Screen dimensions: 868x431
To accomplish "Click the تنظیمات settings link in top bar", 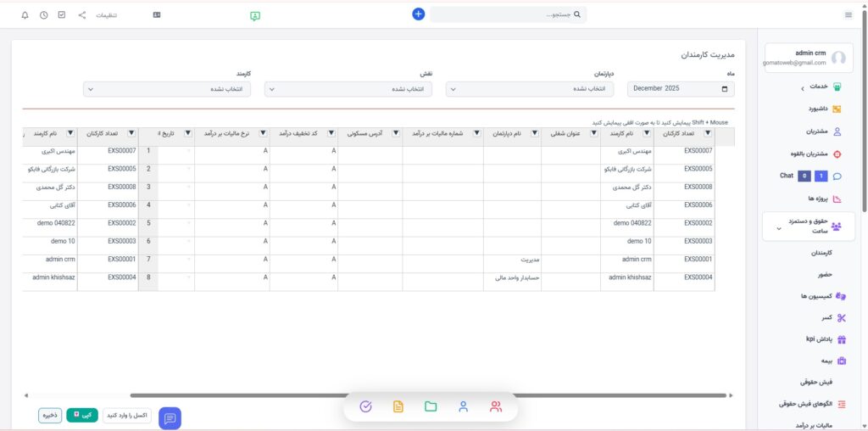I will pyautogui.click(x=106, y=15).
